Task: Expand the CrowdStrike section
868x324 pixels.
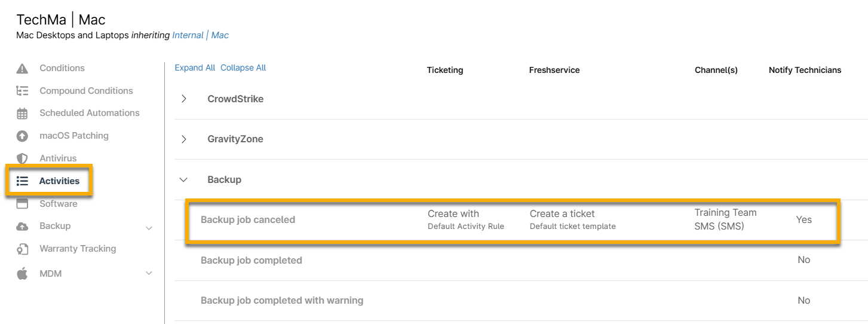Action: (184, 99)
